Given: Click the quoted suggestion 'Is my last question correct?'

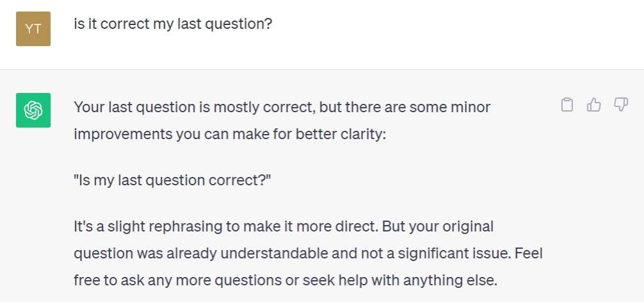Looking at the screenshot, I should pyautogui.click(x=173, y=181).
